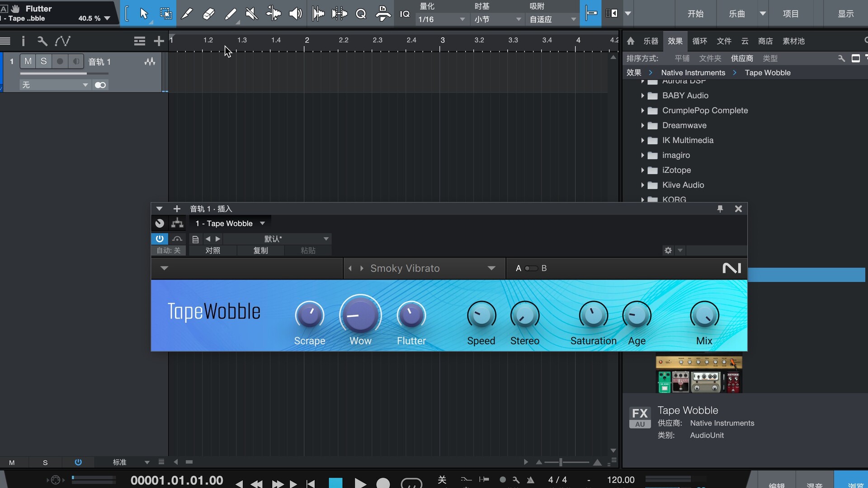
Task: Toggle the A/B comparison switch
Action: click(531, 268)
